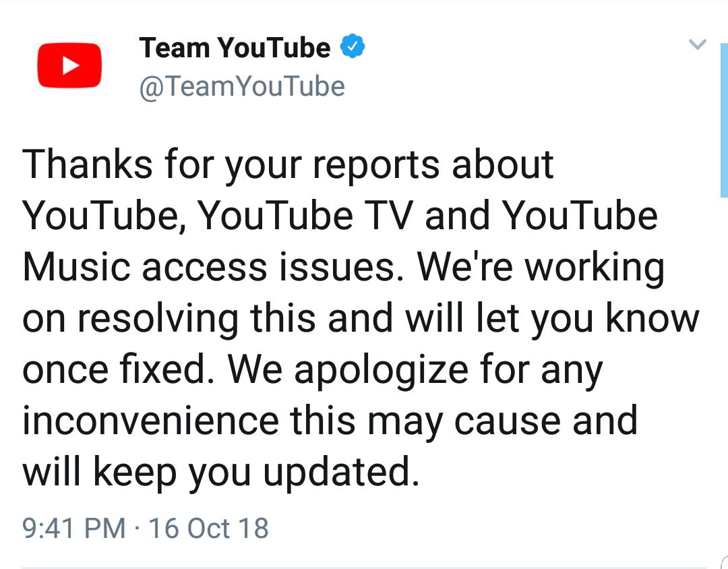Click the word "inconvenience" in the tweet
The image size is (728, 569).
click(x=150, y=421)
